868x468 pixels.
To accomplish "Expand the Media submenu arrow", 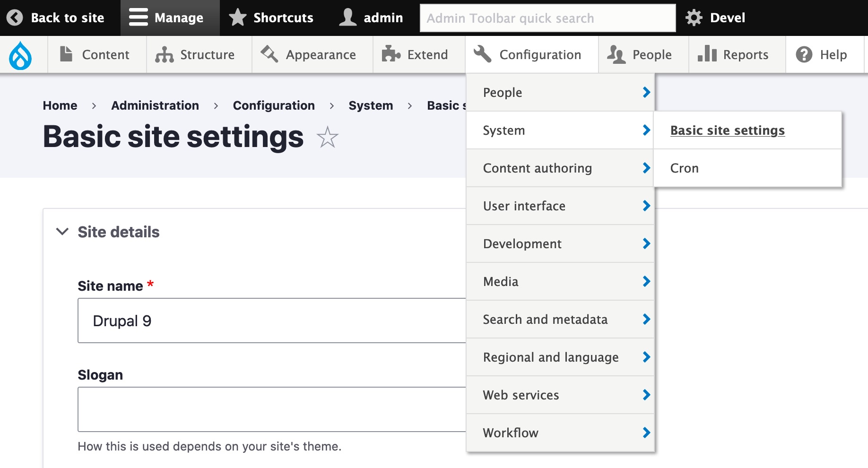I will pyautogui.click(x=646, y=281).
